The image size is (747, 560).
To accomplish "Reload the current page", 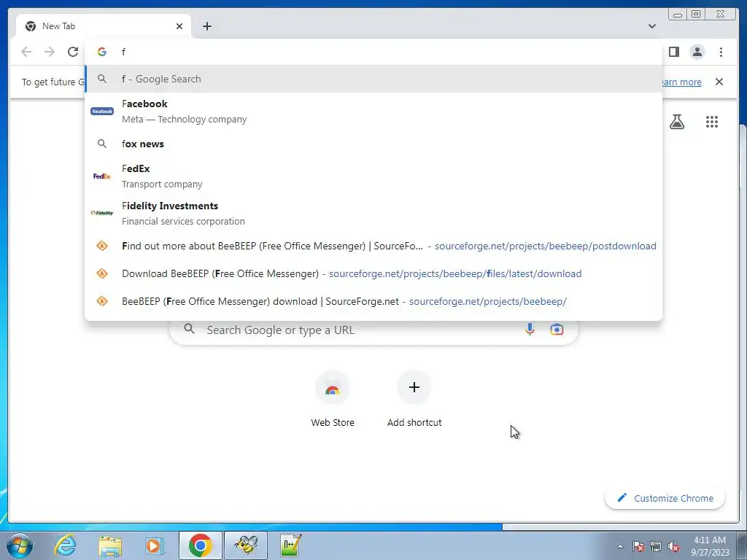I will click(x=73, y=52).
